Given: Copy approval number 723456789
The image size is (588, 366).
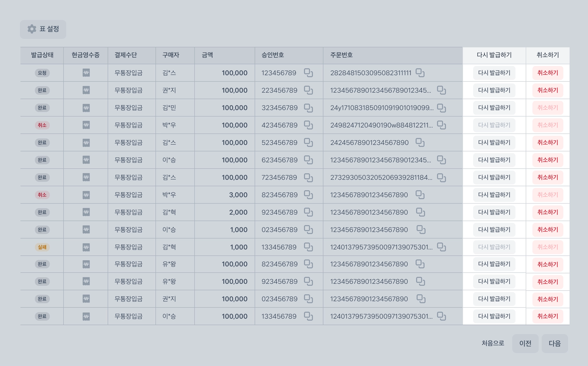Looking at the screenshot, I should pyautogui.click(x=308, y=178).
